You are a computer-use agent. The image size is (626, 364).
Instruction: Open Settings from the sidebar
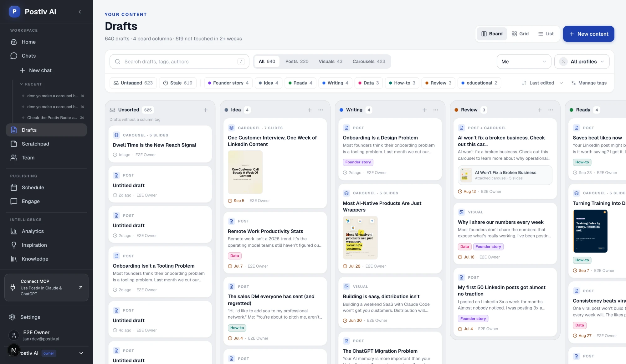(46, 317)
